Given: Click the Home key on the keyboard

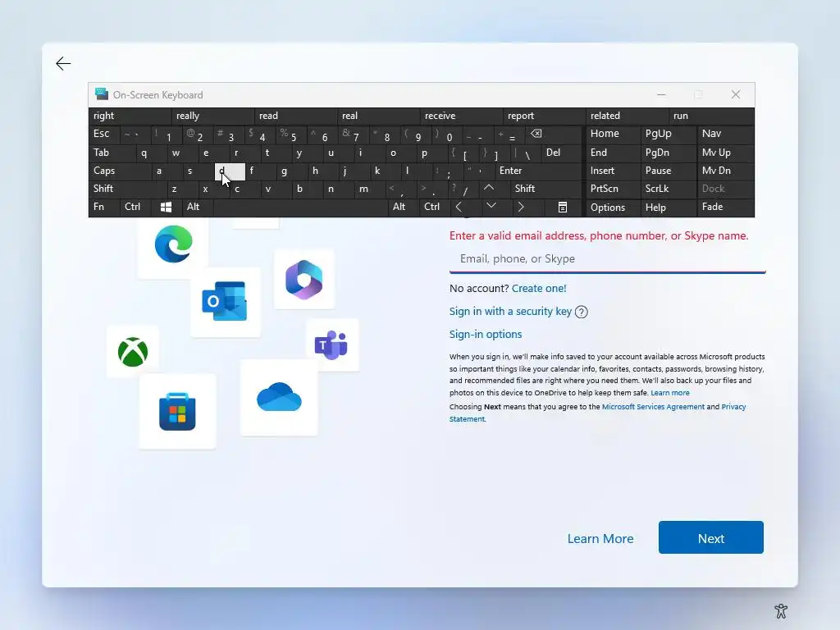Looking at the screenshot, I should point(613,134).
